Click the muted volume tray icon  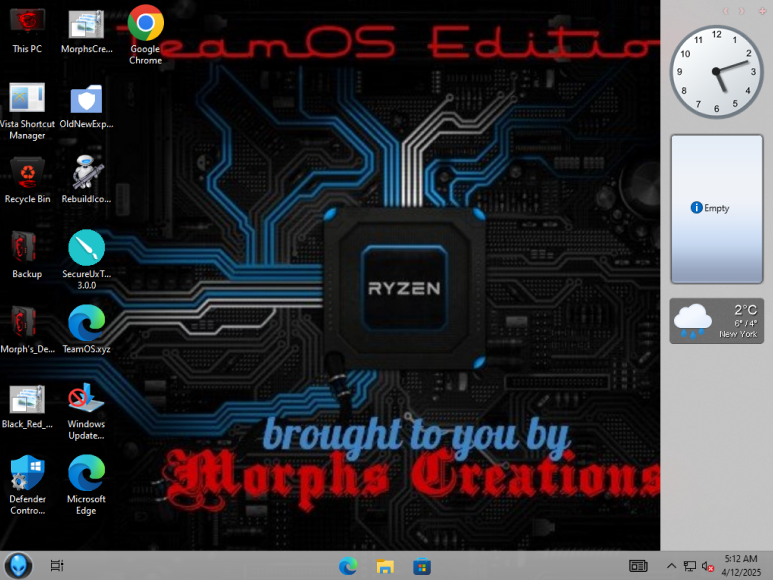click(x=708, y=567)
